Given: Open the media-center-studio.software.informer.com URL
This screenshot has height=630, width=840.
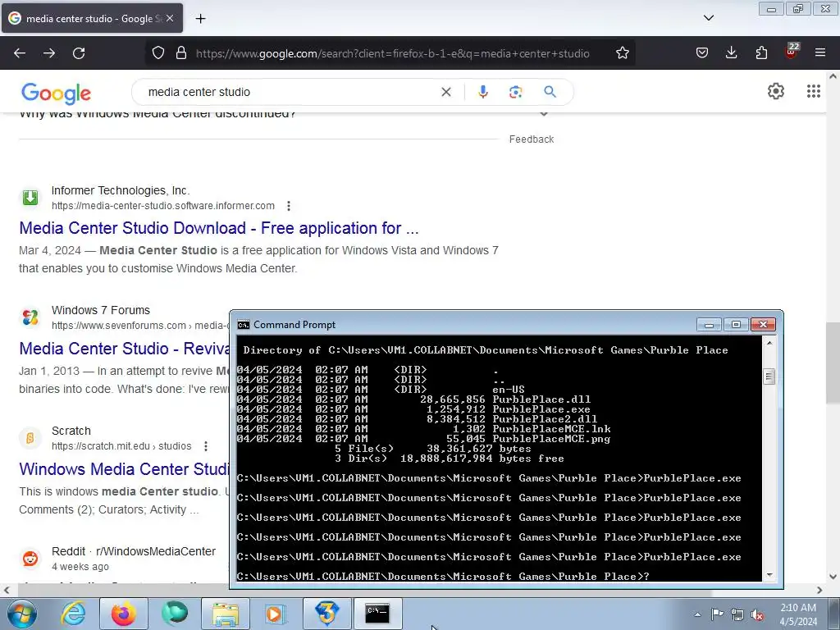Looking at the screenshot, I should point(163,206).
